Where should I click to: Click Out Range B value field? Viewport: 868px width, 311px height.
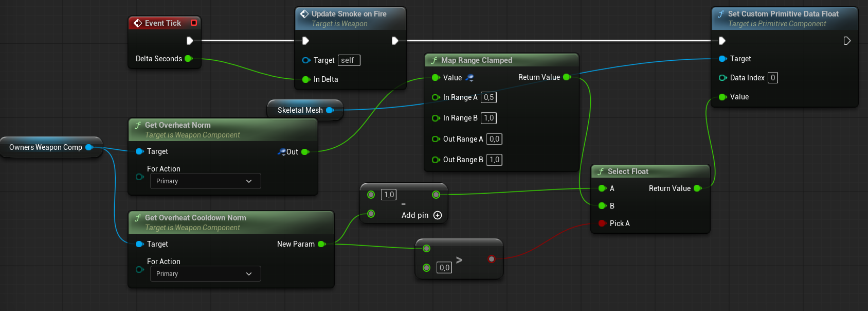click(x=494, y=160)
